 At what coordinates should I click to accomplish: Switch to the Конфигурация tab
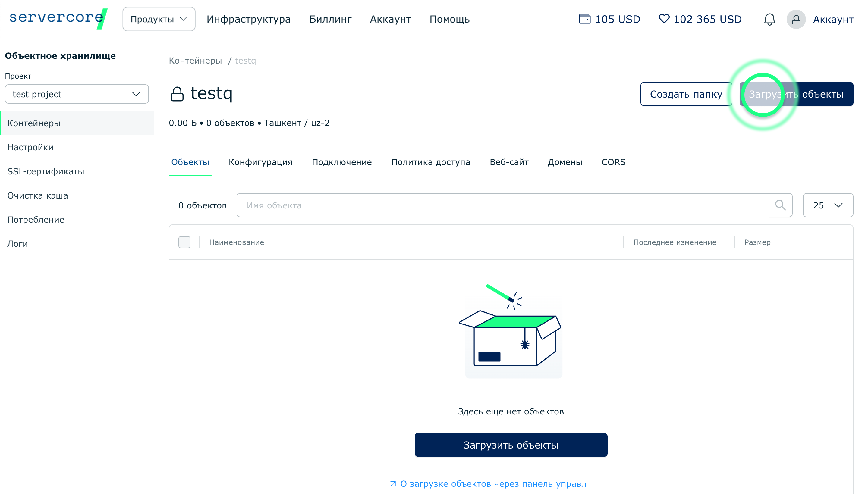260,162
